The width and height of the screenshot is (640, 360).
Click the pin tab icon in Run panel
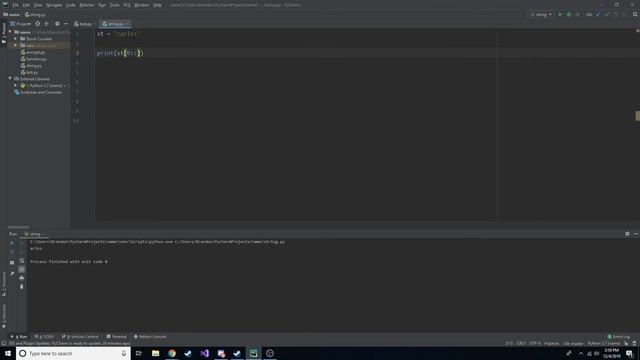click(x=12, y=273)
